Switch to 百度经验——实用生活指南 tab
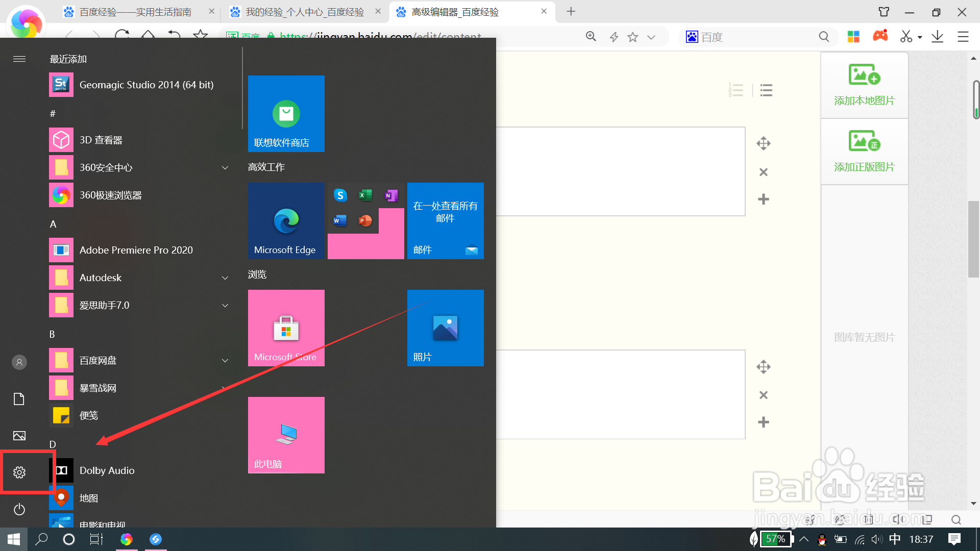Image resolution: width=980 pixels, height=551 pixels. click(x=135, y=12)
